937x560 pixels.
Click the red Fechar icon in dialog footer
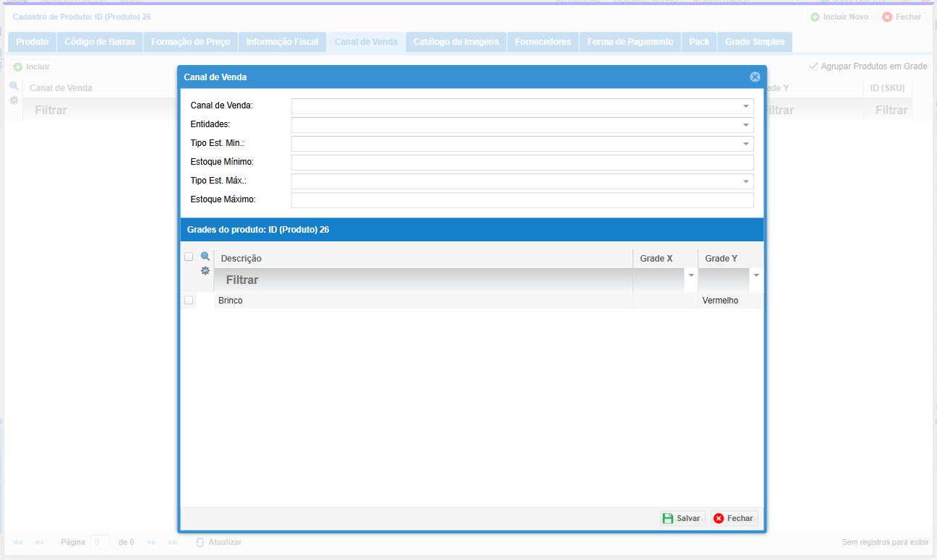click(x=719, y=518)
